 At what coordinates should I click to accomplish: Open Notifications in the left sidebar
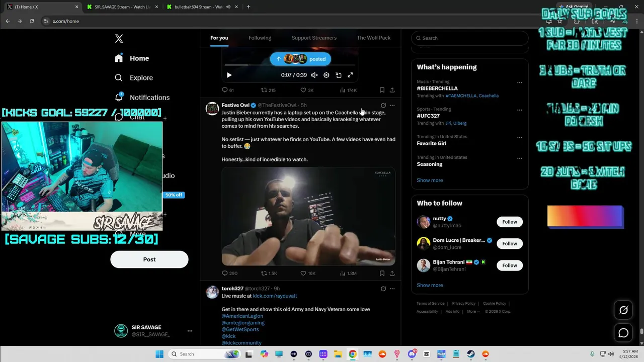(142, 98)
